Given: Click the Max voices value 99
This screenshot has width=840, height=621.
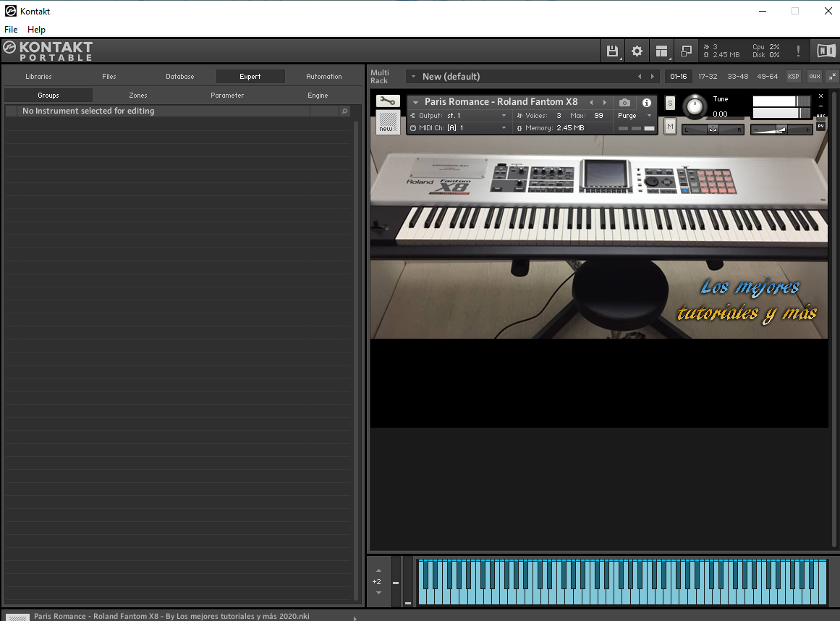Looking at the screenshot, I should point(598,116).
